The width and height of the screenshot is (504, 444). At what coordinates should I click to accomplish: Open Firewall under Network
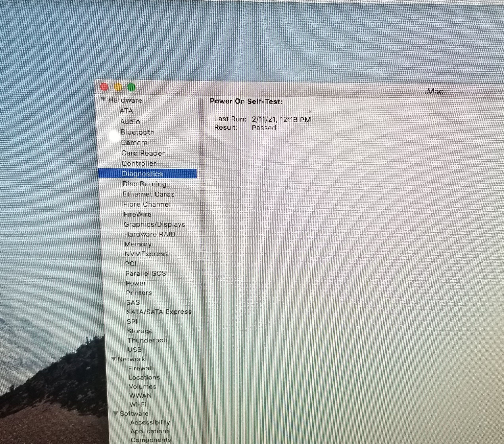click(140, 368)
